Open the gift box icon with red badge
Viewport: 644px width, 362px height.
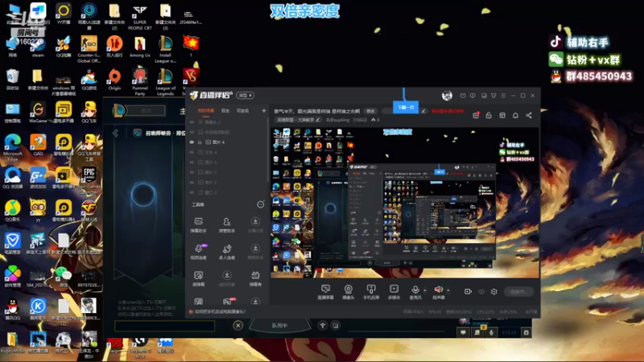pos(476,115)
